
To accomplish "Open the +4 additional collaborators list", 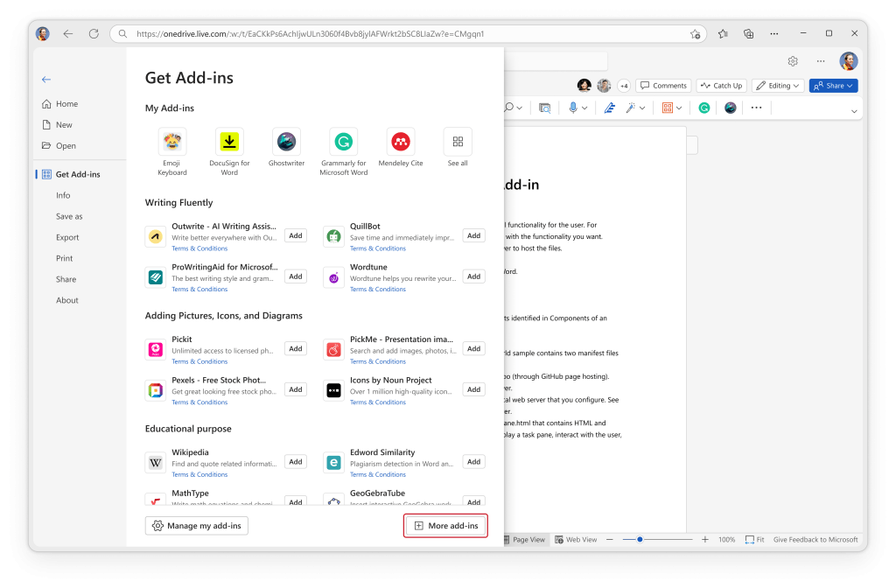I will 624,86.
